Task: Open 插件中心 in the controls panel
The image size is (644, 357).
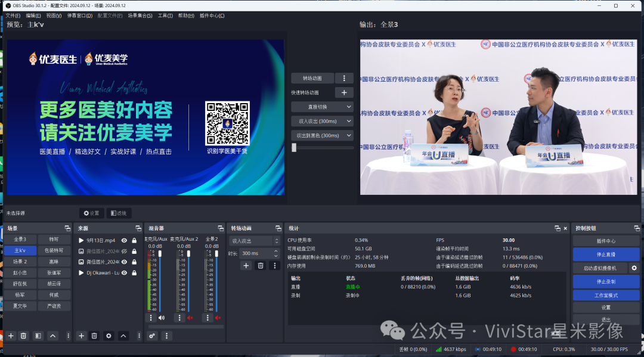Action: coord(606,241)
